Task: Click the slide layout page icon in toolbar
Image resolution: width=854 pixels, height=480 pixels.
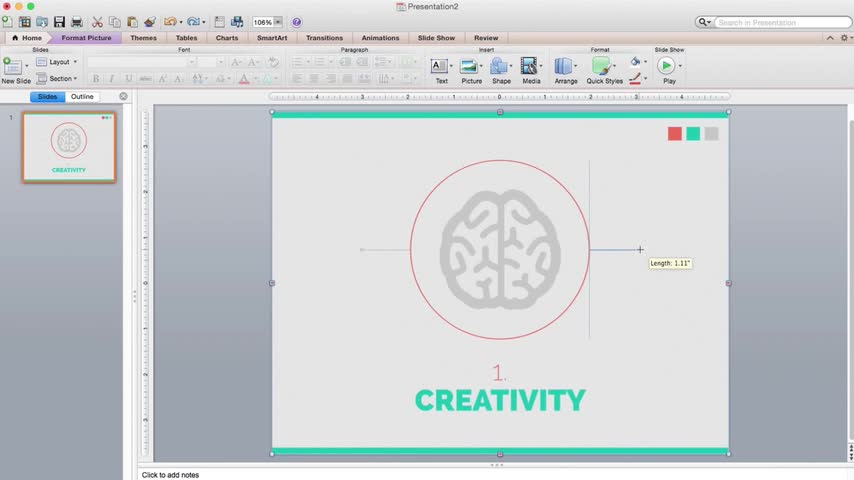Action: tap(219, 22)
